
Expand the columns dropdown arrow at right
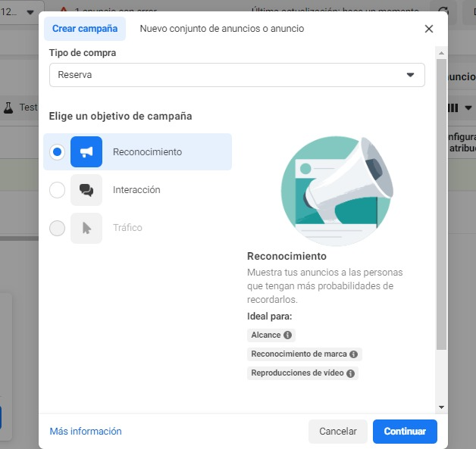click(x=468, y=108)
